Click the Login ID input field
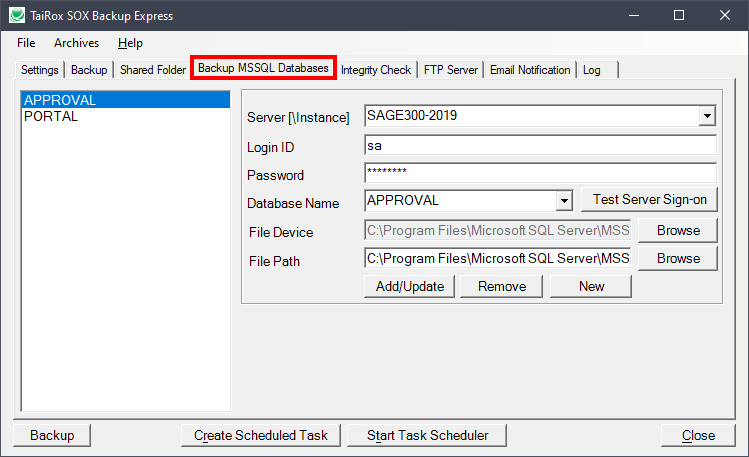This screenshot has width=749, height=457. [540, 146]
